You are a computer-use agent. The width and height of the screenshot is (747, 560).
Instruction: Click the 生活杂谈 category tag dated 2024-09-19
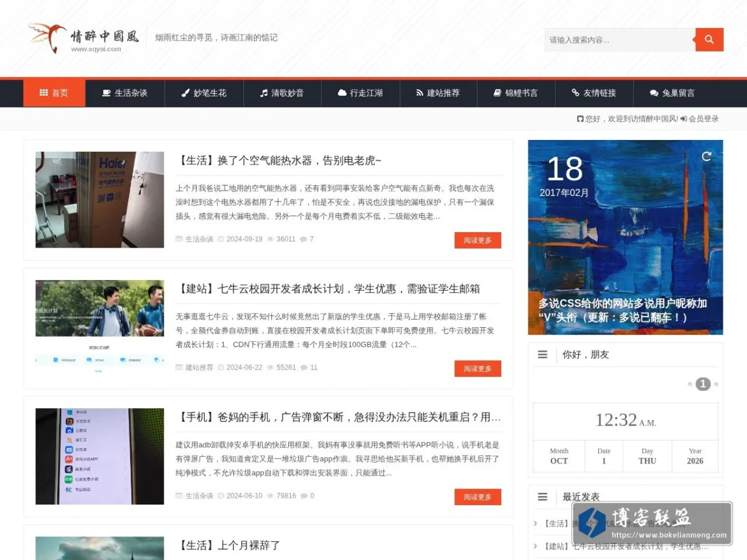[199, 239]
